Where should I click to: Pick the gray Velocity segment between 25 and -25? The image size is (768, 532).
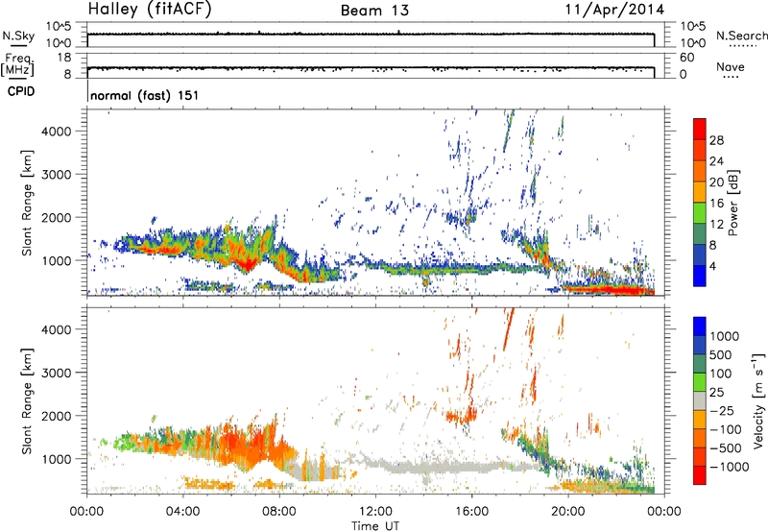pyautogui.click(x=700, y=400)
